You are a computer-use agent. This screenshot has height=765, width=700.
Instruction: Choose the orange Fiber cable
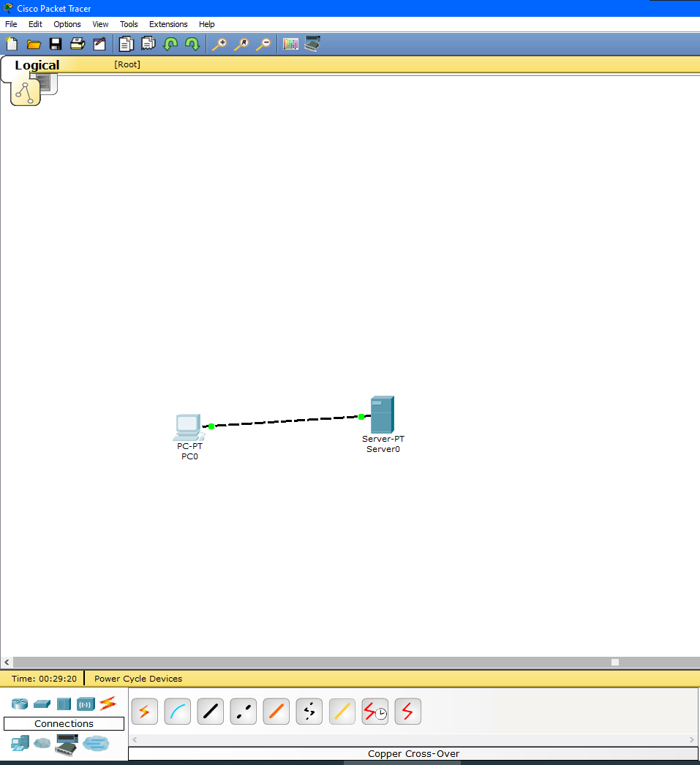point(276,712)
